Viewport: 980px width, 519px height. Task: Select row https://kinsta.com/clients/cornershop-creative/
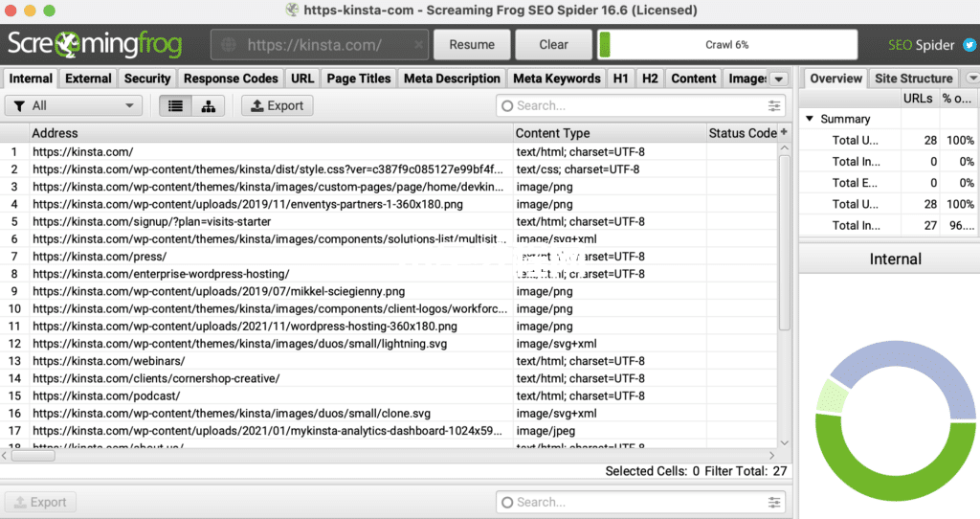[389, 379]
